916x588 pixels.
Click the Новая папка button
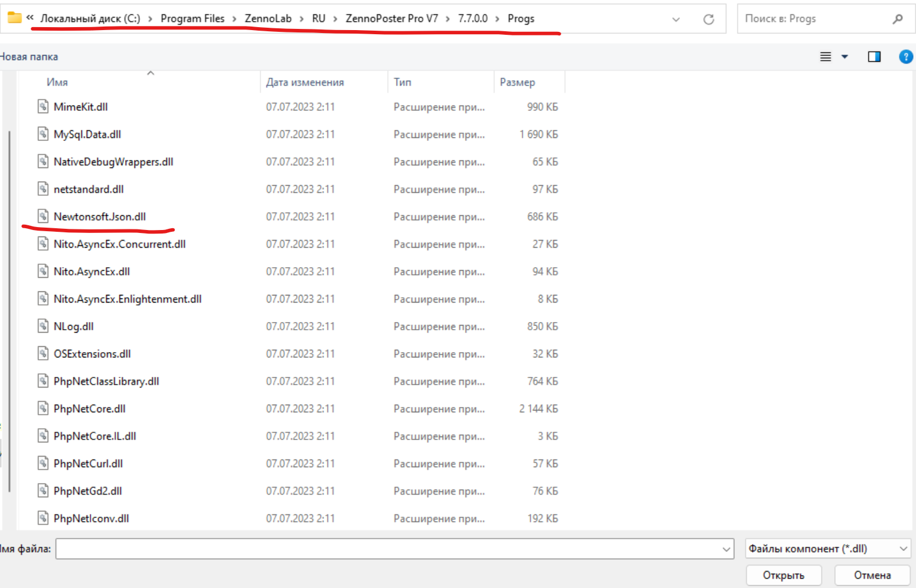[x=29, y=57]
